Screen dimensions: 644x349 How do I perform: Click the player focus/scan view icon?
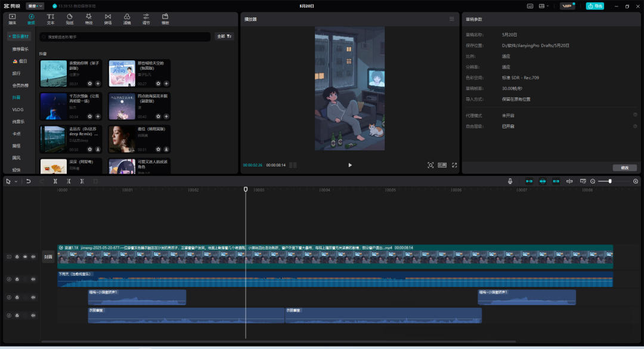[431, 165]
